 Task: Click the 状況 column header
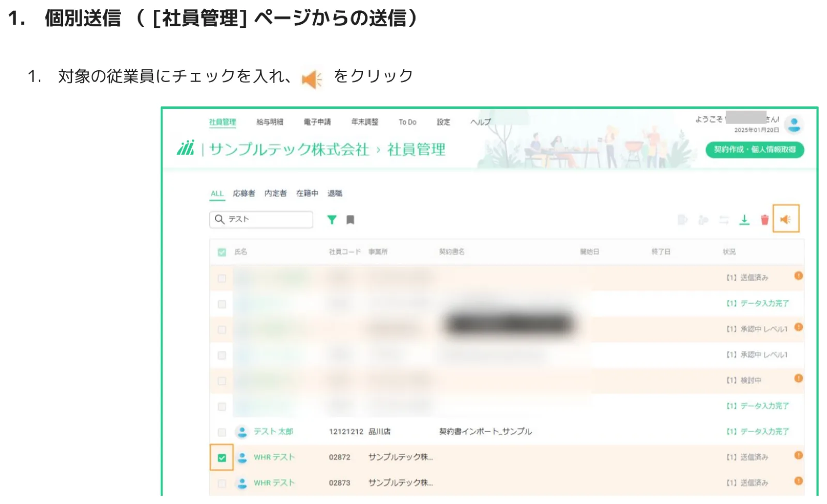729,252
